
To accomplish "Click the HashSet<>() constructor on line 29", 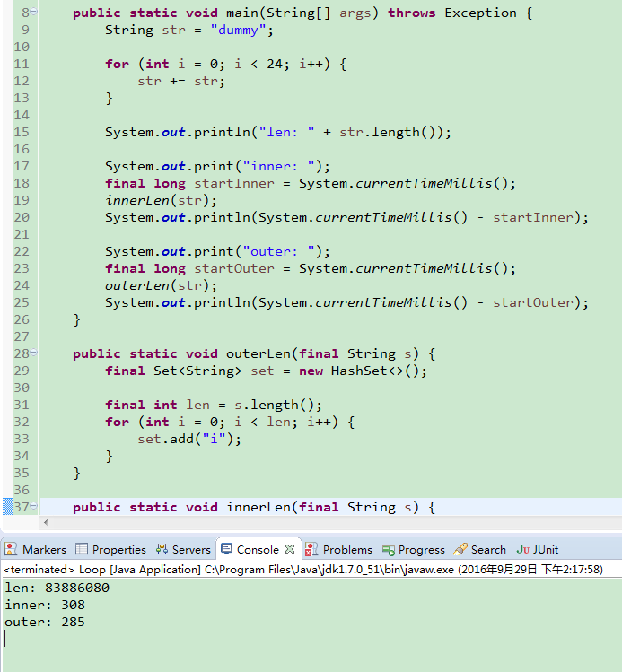I will pos(379,371).
